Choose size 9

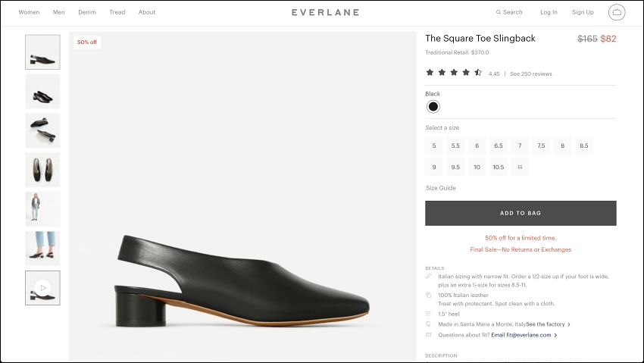(434, 167)
